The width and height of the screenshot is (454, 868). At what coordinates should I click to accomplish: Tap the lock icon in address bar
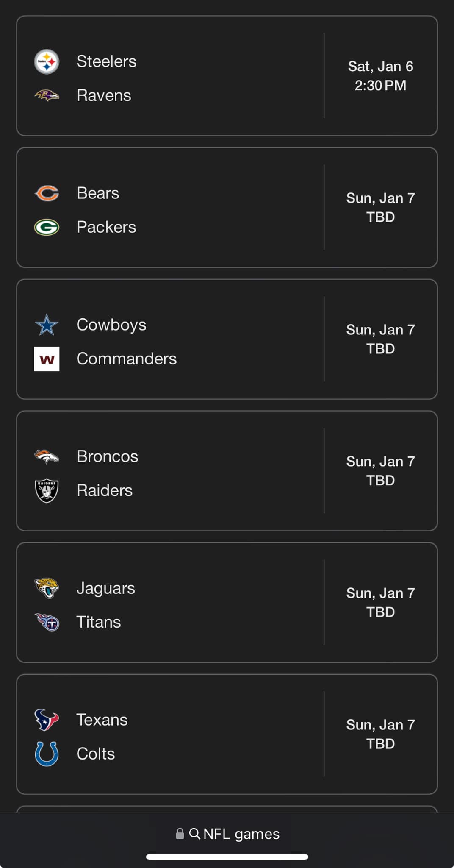point(180,834)
